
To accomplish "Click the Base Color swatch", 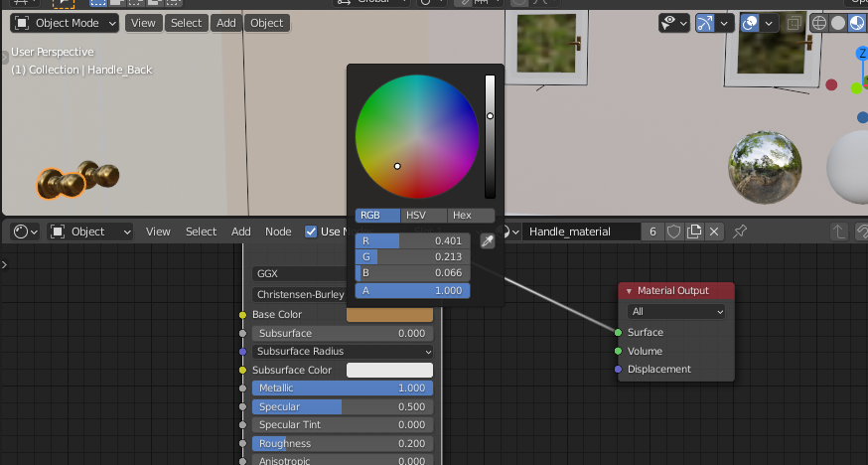I will (x=389, y=314).
